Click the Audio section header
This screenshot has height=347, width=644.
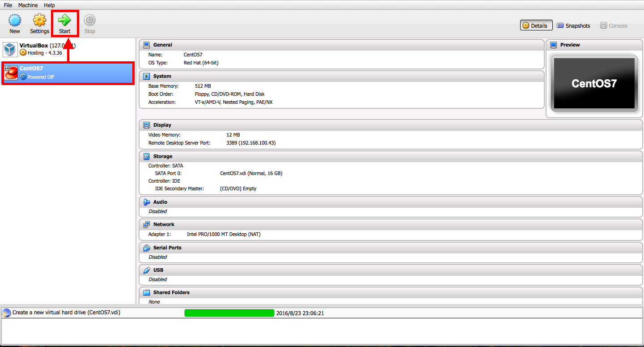click(391, 202)
